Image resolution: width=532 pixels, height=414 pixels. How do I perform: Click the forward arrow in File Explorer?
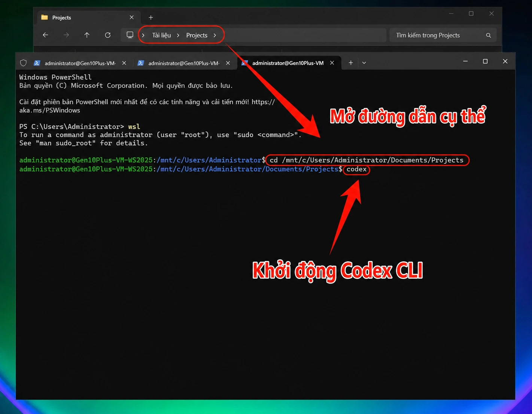[66, 35]
